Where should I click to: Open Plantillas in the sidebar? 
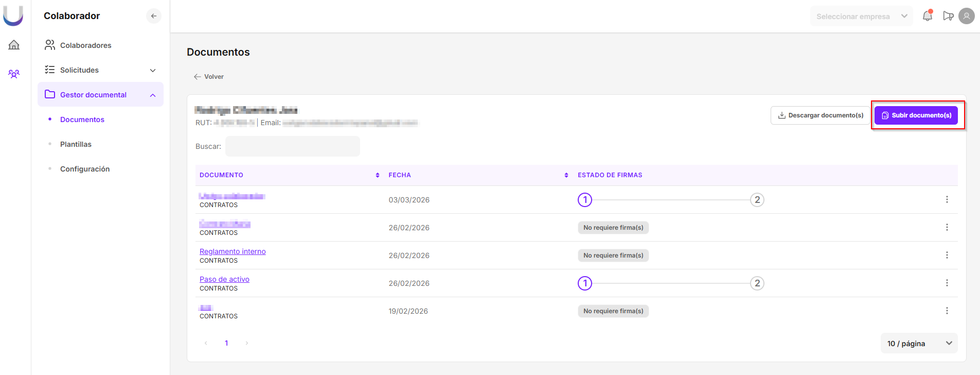coord(76,144)
